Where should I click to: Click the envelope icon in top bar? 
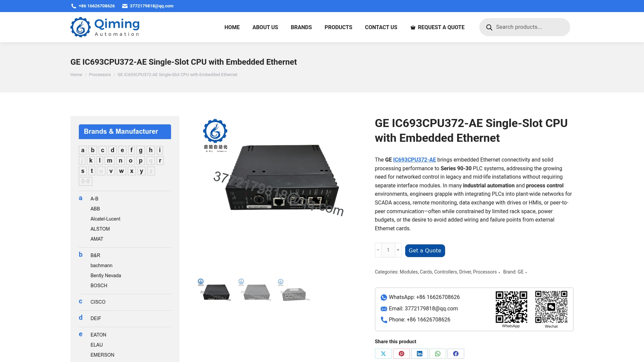point(125,6)
